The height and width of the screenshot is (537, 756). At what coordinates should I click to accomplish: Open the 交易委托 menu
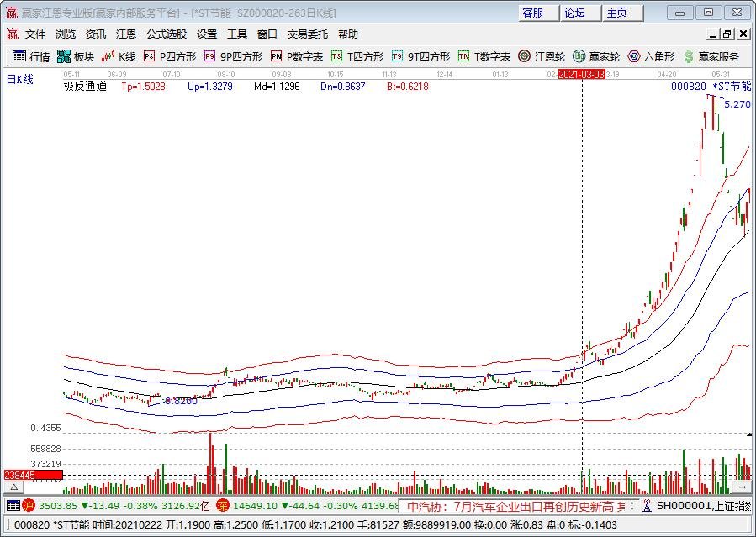(x=308, y=34)
